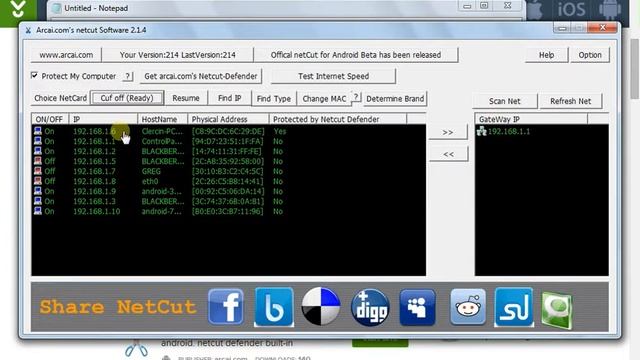The image size is (640, 360).
Task: Sort by the IP column header
Action: click(103, 119)
